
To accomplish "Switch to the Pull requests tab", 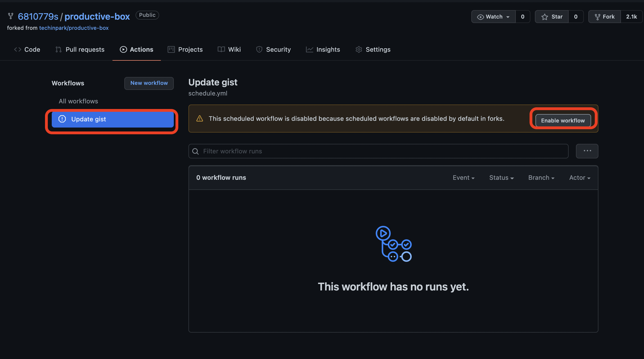I will click(x=80, y=49).
